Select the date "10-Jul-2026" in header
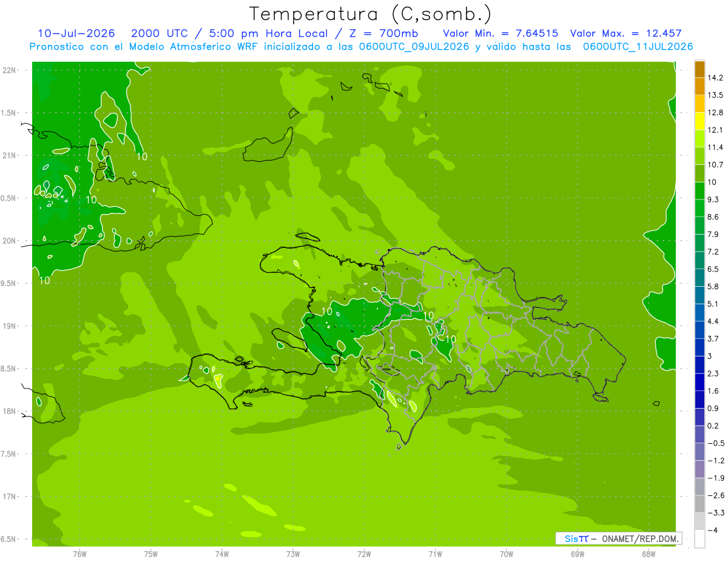Screen dimensions: 728x562 (x=76, y=33)
